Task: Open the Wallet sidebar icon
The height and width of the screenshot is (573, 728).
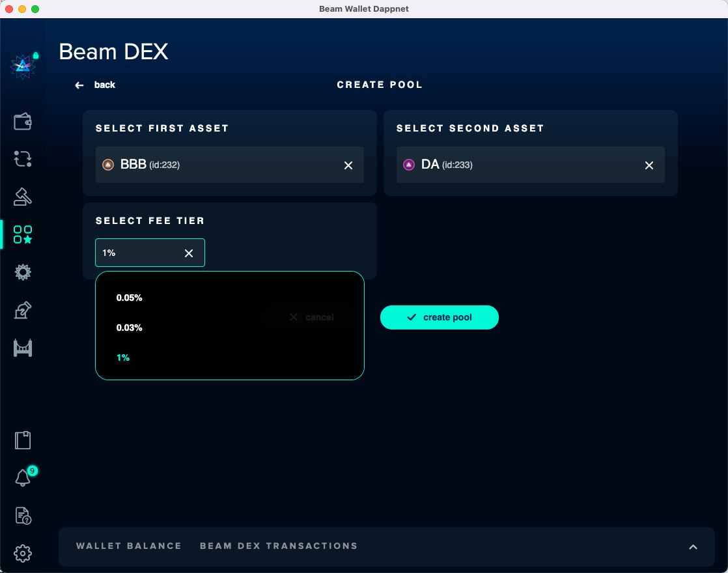Action: point(22,122)
